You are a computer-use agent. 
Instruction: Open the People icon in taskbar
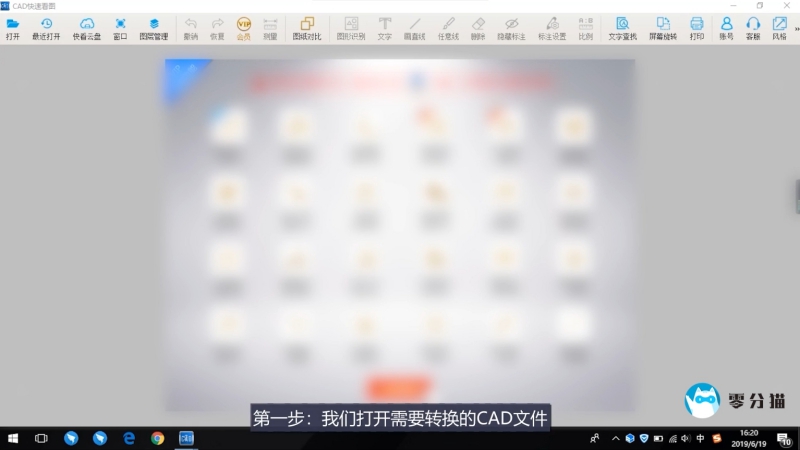point(594,438)
